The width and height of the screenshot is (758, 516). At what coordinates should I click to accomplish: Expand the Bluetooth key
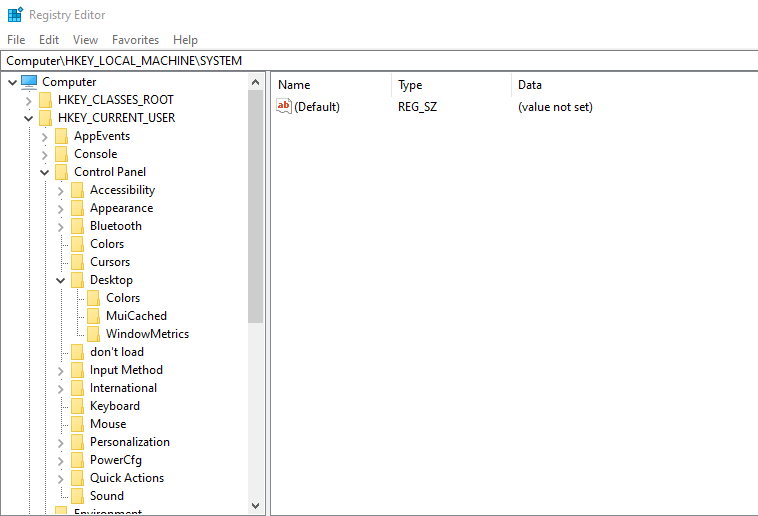pyautogui.click(x=60, y=227)
